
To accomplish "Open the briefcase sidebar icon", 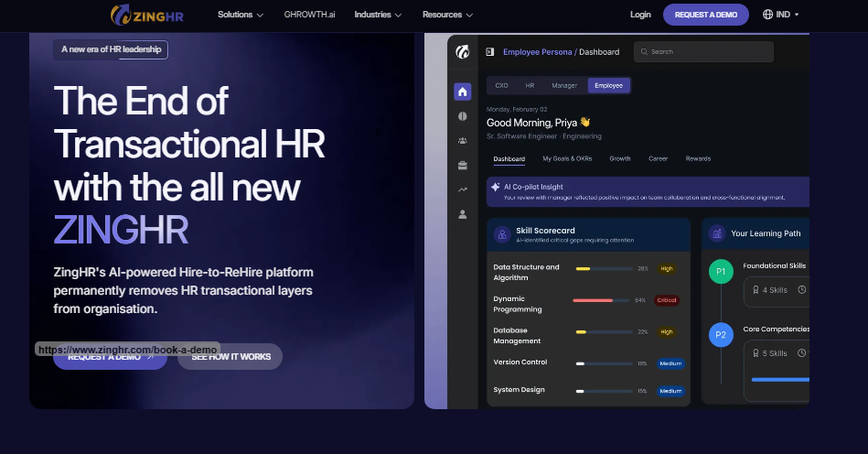I will 462,165.
